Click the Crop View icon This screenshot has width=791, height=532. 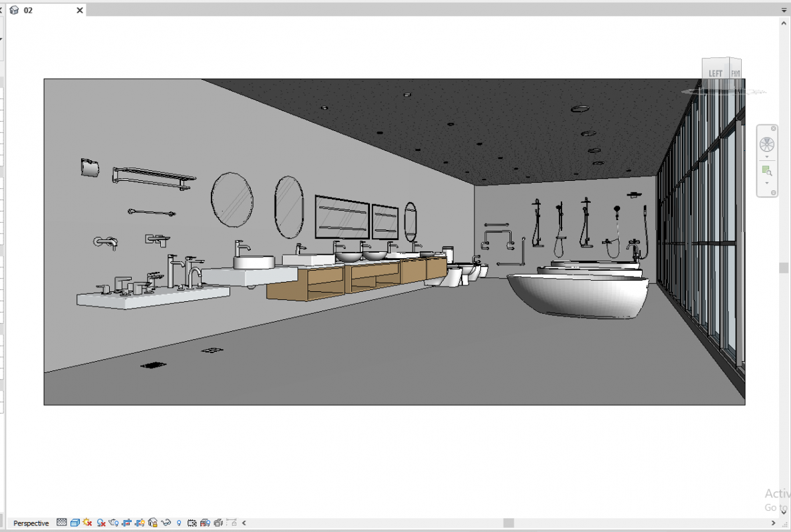tap(126, 523)
